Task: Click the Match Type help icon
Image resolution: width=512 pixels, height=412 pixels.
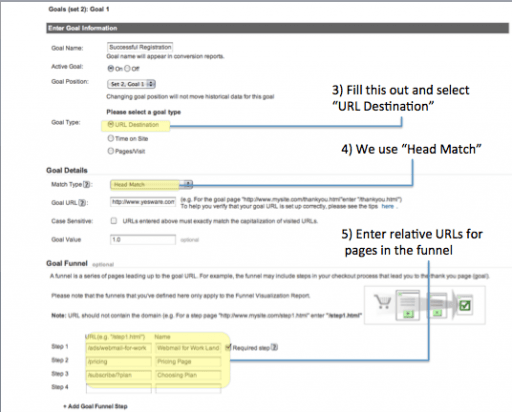Action: coord(86,184)
